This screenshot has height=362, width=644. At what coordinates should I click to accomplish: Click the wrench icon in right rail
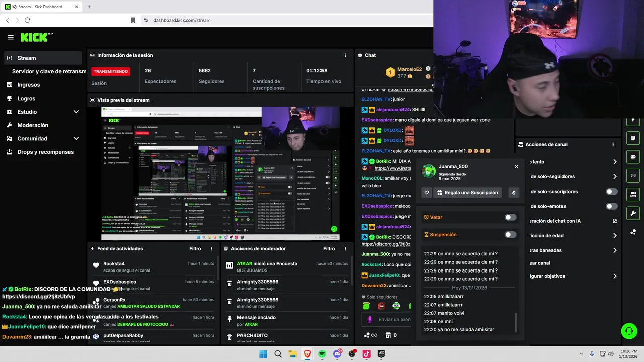633,213
